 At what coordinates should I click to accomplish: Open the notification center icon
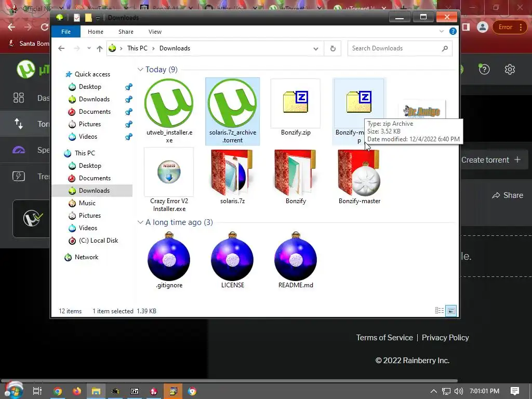point(515,391)
